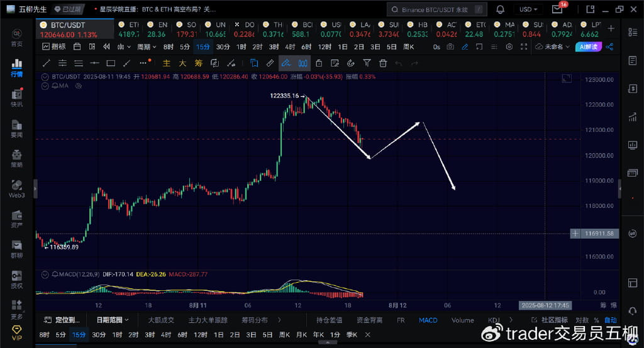Click the Binance BTC/USDT search field
This screenshot has height=348, width=644.
(436, 9)
